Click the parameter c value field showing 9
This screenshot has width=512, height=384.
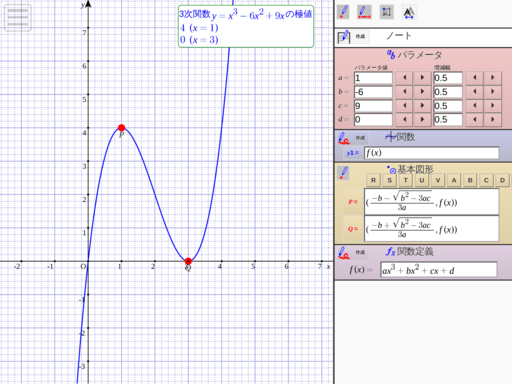[373, 106]
